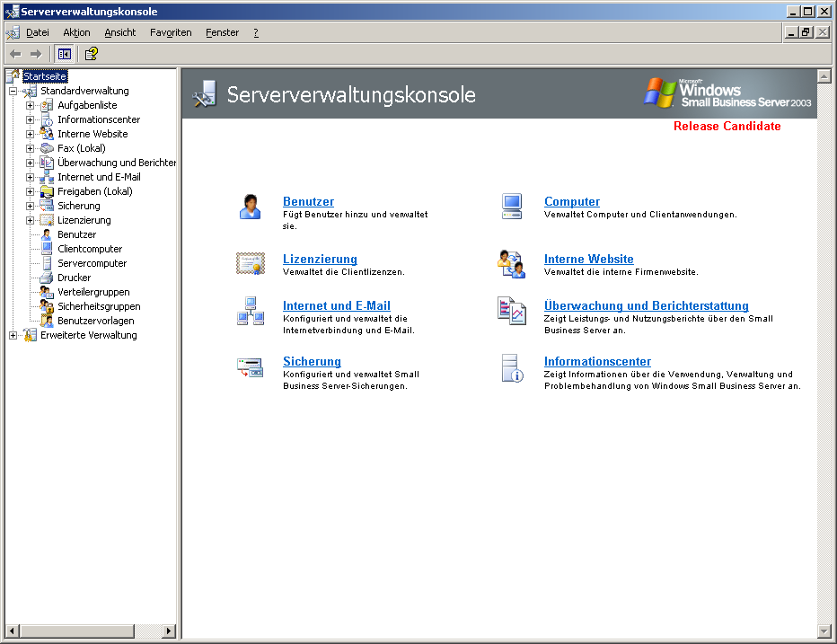The height and width of the screenshot is (644, 837).
Task: Select Verteilergruppen in the console tree
Action: (93, 292)
